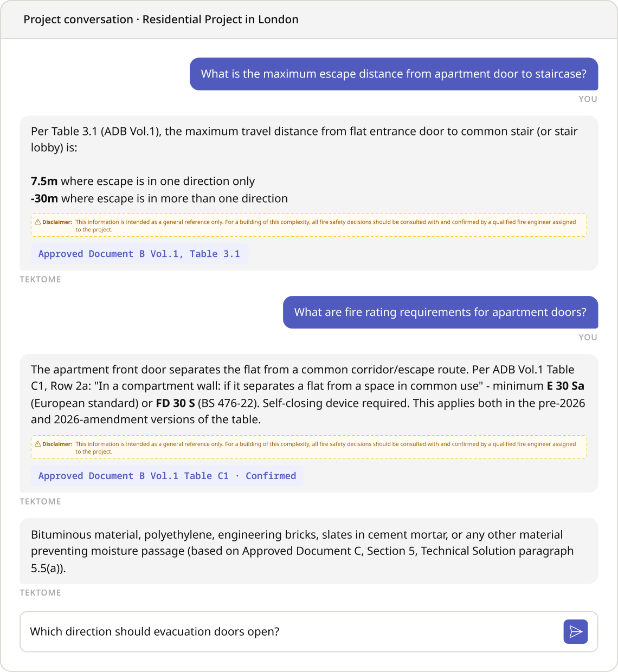The height and width of the screenshot is (672, 618).
Task: Click the send message arrow icon
Action: point(576,631)
